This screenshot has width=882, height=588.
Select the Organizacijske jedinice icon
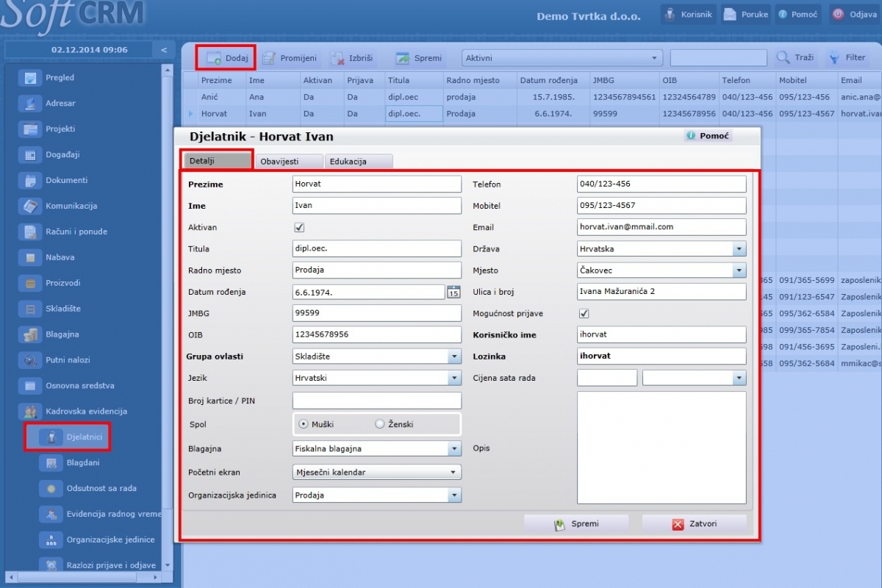[x=51, y=540]
